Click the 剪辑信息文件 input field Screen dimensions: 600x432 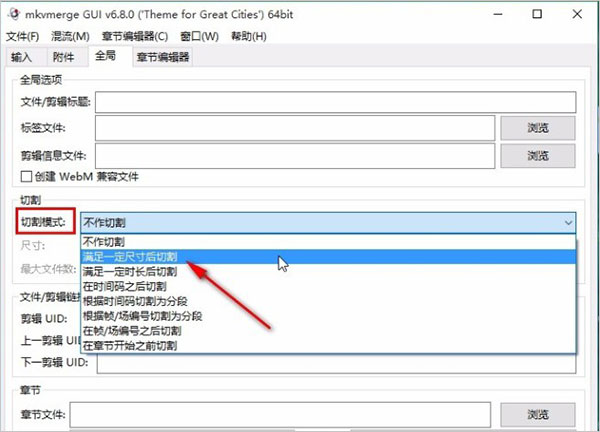click(x=295, y=156)
